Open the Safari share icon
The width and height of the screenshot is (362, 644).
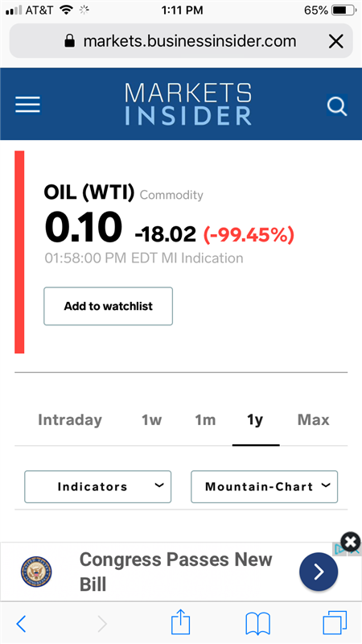[180, 621]
